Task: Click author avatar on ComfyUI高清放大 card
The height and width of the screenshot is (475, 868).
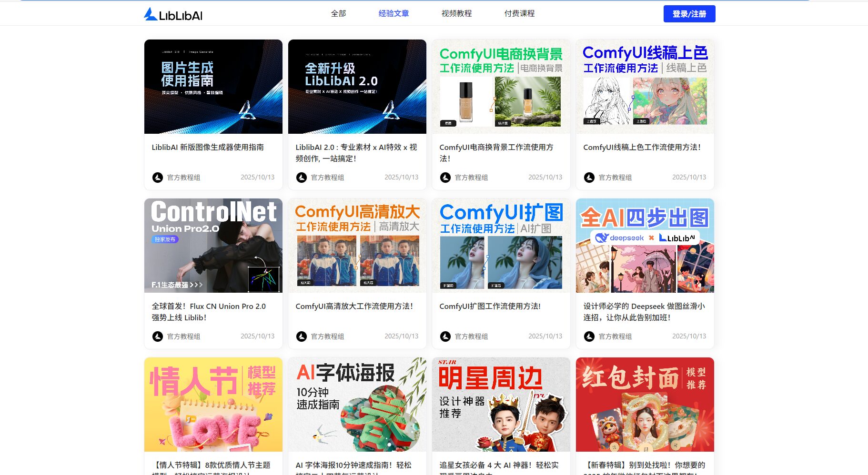Action: click(x=302, y=336)
